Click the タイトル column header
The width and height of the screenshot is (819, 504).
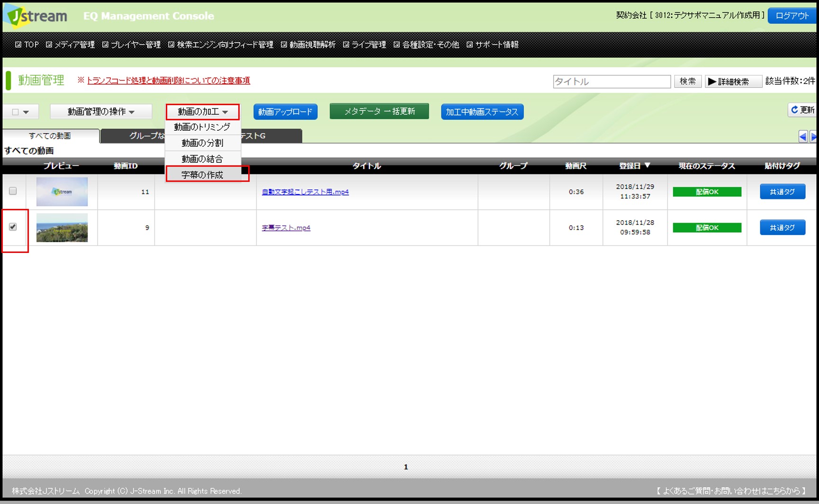[x=367, y=166]
